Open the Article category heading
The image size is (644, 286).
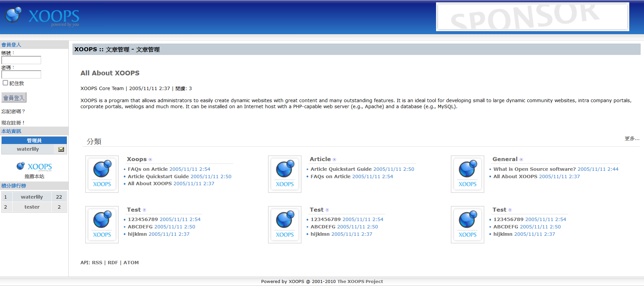click(320, 159)
